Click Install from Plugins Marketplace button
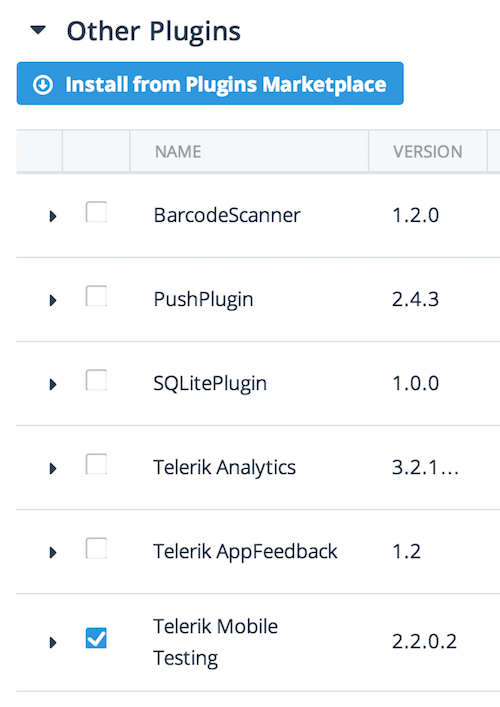The image size is (500, 707). pyautogui.click(x=210, y=83)
